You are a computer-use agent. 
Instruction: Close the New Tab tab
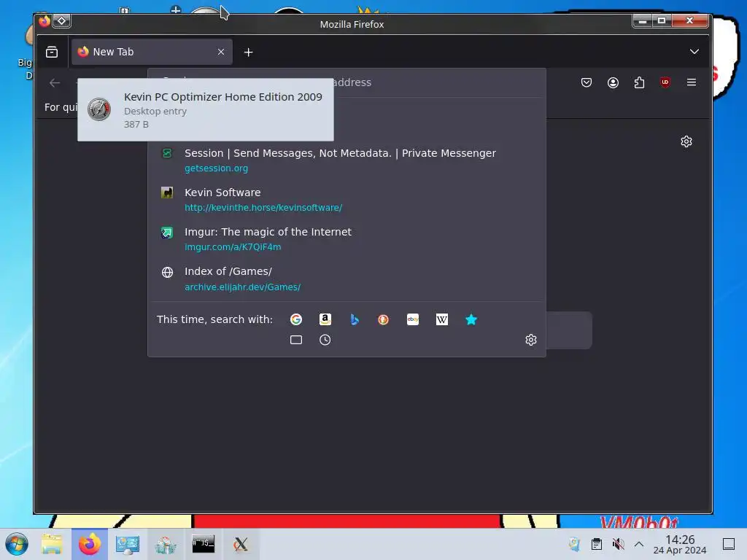coord(220,52)
